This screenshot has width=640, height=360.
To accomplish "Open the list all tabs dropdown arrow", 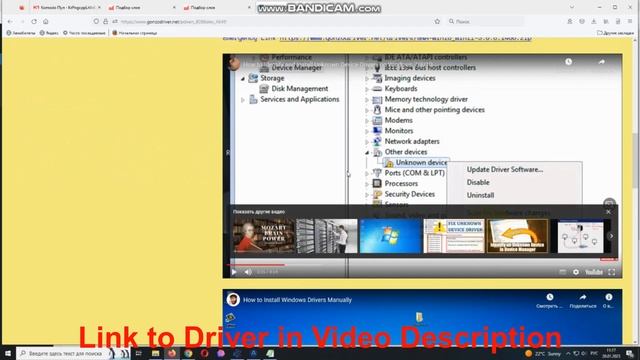I will pyautogui.click(x=572, y=7).
